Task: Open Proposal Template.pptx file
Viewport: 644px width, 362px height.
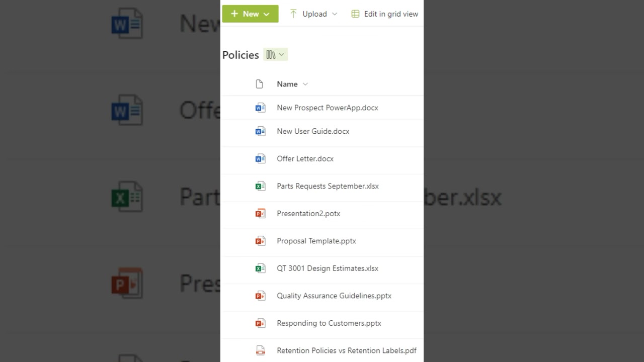Action: (316, 241)
